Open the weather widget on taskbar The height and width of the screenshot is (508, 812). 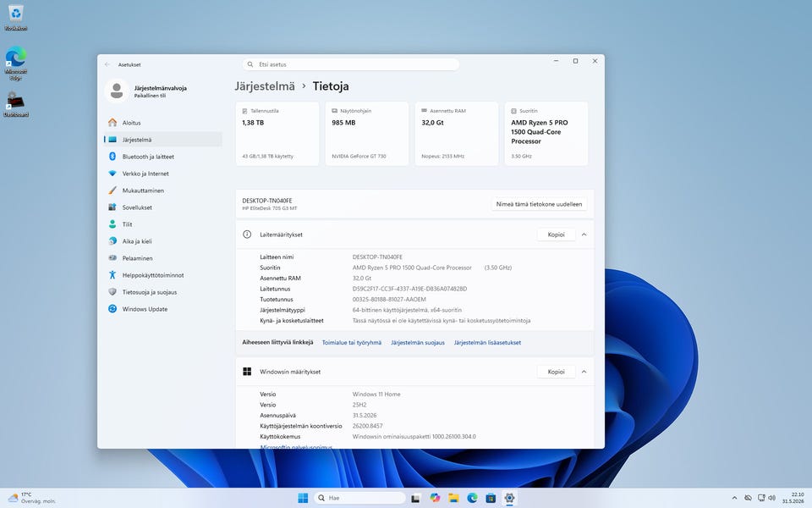coord(32,498)
